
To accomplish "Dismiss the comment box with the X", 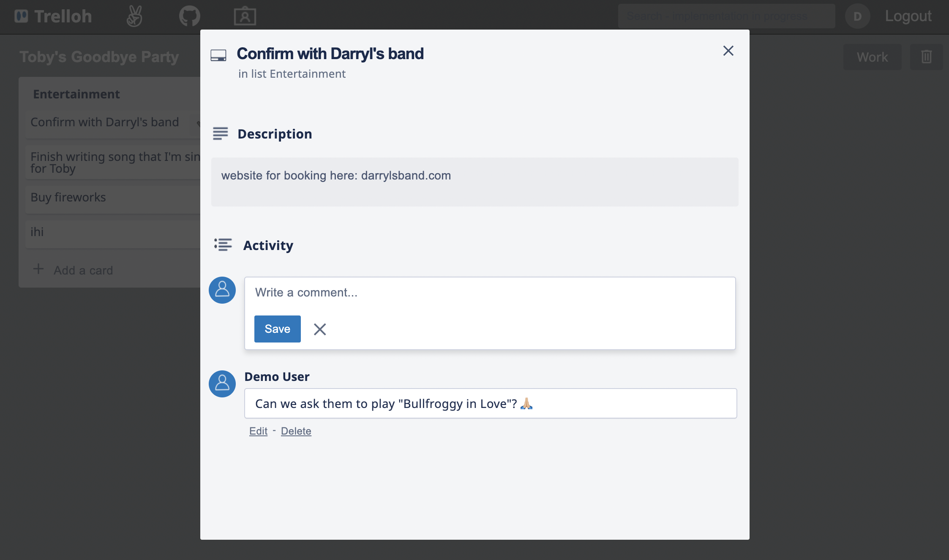I will [319, 329].
